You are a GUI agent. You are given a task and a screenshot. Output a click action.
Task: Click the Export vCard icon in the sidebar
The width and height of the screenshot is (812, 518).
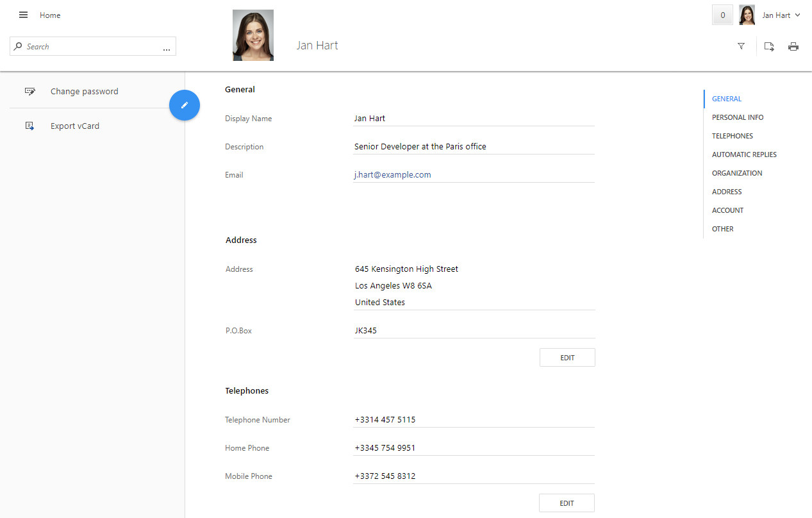29,125
